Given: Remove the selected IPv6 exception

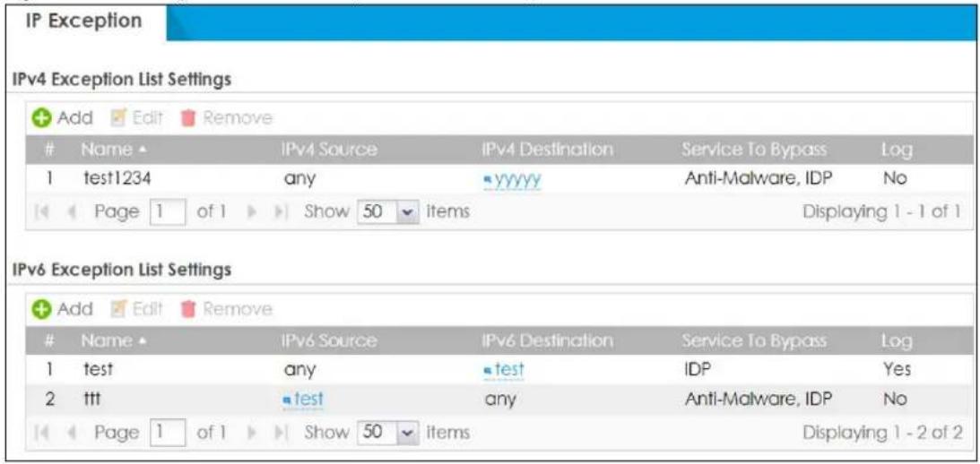Looking at the screenshot, I should [226, 309].
